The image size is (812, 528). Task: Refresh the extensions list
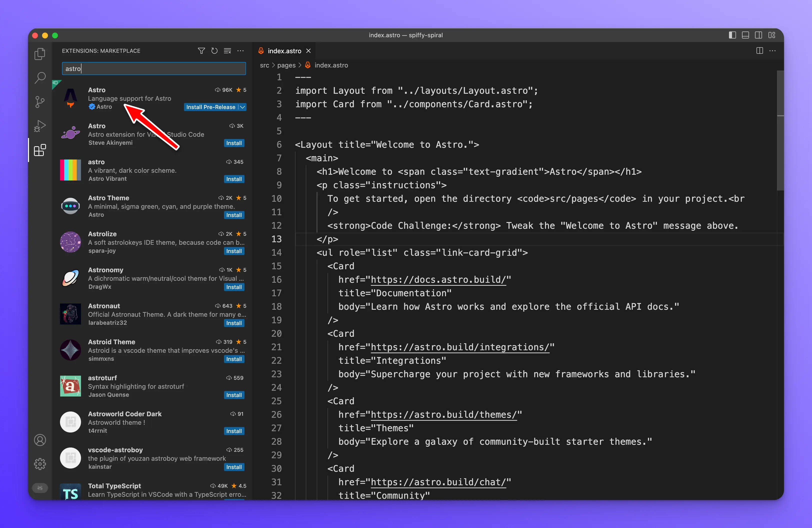pos(214,51)
